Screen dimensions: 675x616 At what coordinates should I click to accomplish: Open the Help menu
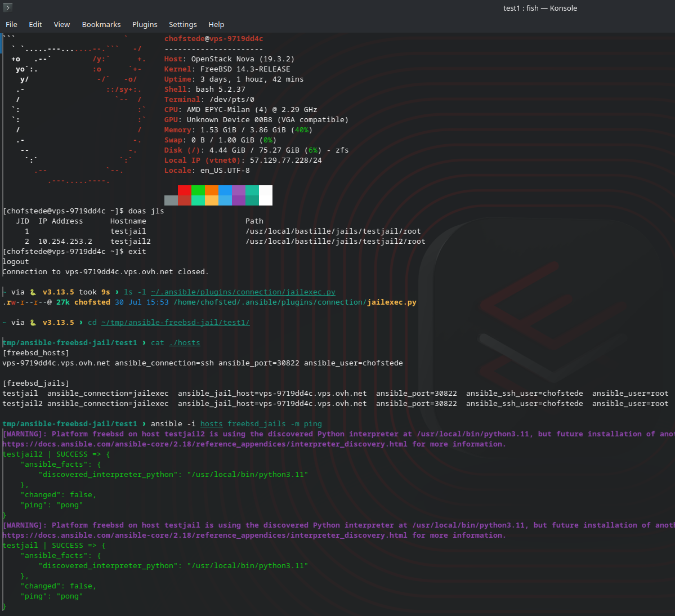click(x=216, y=24)
